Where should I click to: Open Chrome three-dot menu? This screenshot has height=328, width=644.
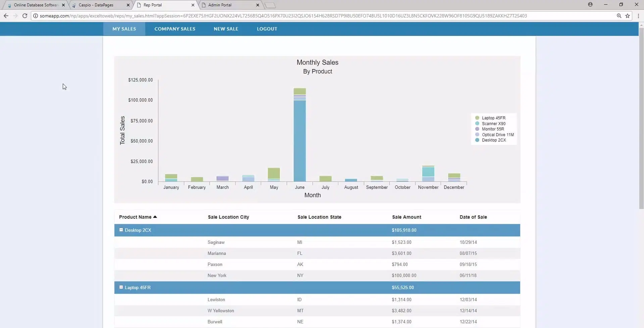tap(638, 16)
